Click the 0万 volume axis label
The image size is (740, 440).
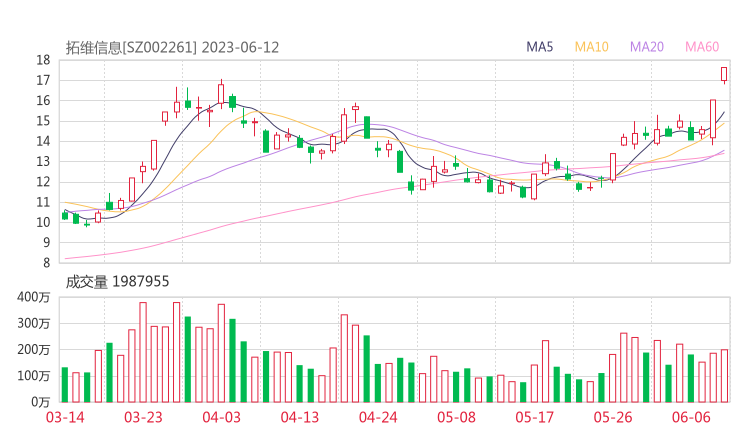pos(41,402)
